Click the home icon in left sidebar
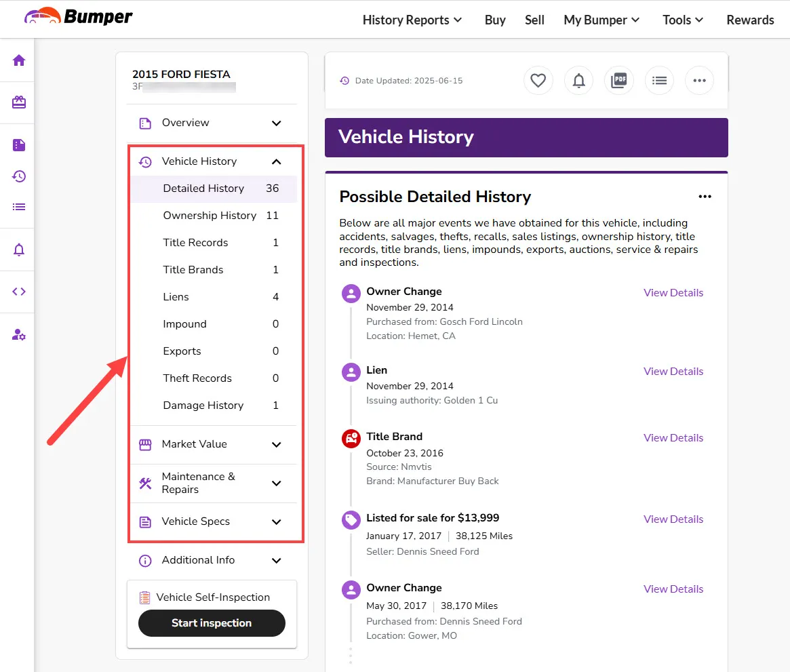The height and width of the screenshot is (672, 790). (19, 60)
